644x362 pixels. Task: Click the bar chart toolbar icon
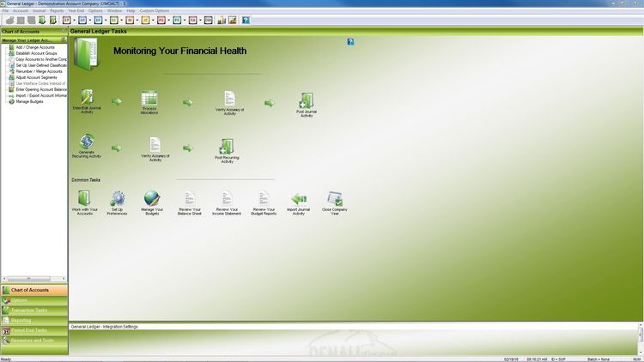coord(221,20)
